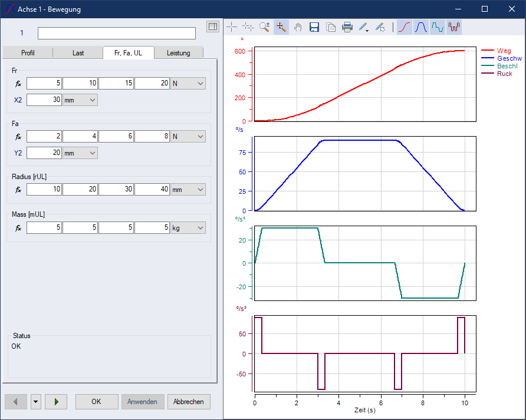Screen dimensions: 526x420
Task: Expand the X2 unit dropdown showing mm
Action: pyautogui.click(x=80, y=100)
